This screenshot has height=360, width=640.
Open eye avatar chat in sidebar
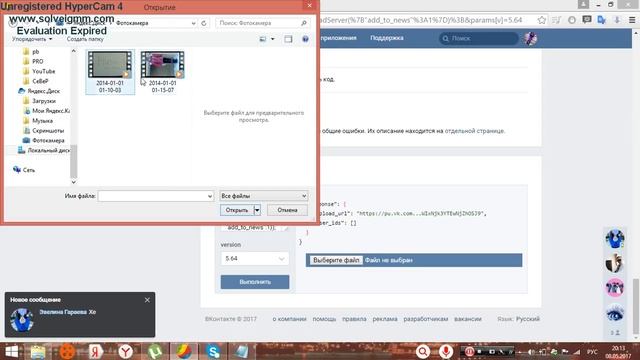(x=615, y=313)
